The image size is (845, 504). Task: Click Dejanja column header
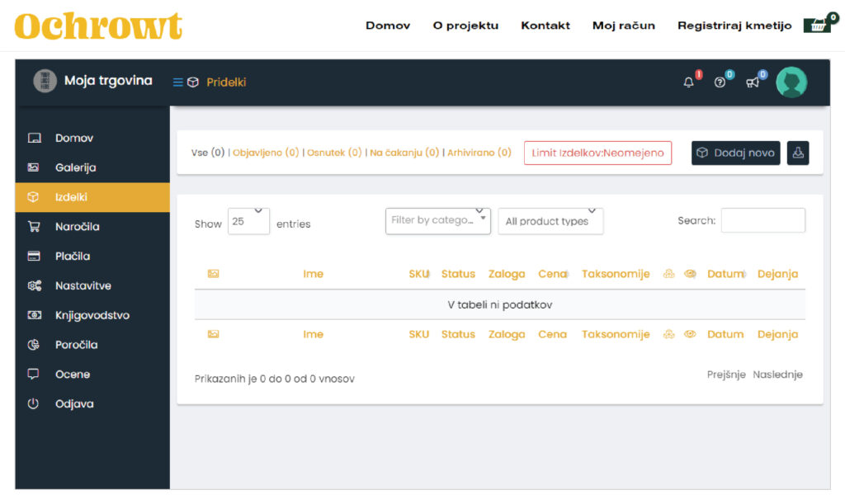777,274
